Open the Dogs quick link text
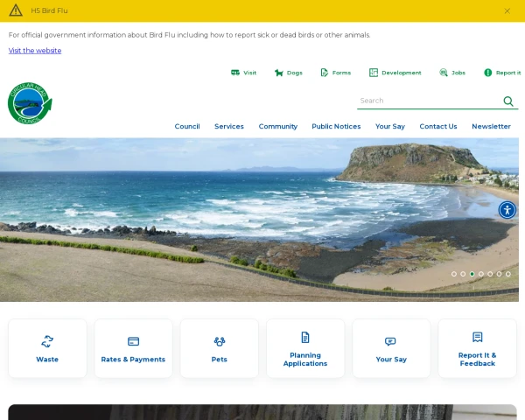Viewport: 525px width, 420px height. [x=295, y=73]
